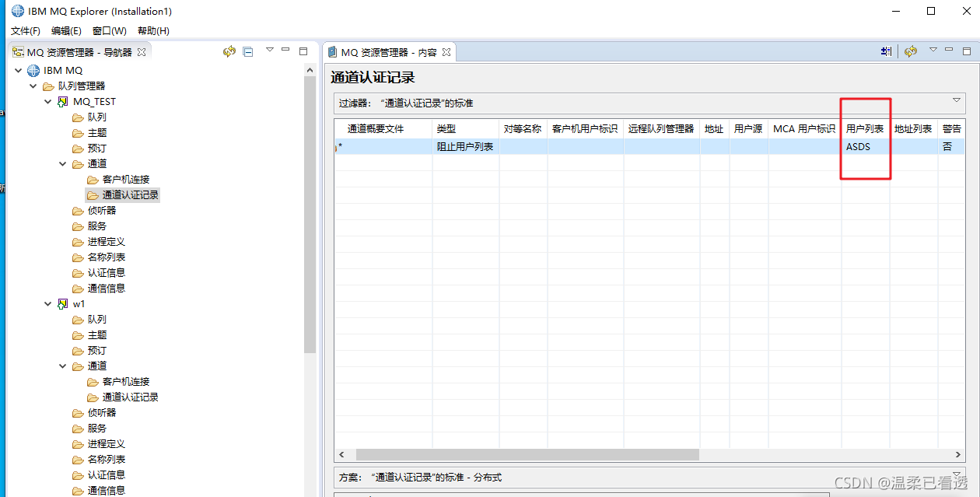Open the content view menu triangle
Viewport: 980px width, 497px height.
click(933, 50)
